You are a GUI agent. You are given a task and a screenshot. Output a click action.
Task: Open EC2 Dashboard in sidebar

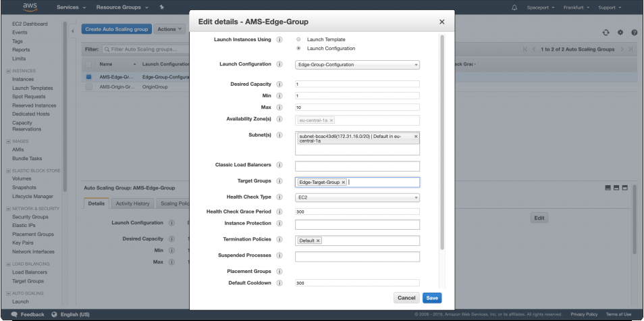point(30,24)
